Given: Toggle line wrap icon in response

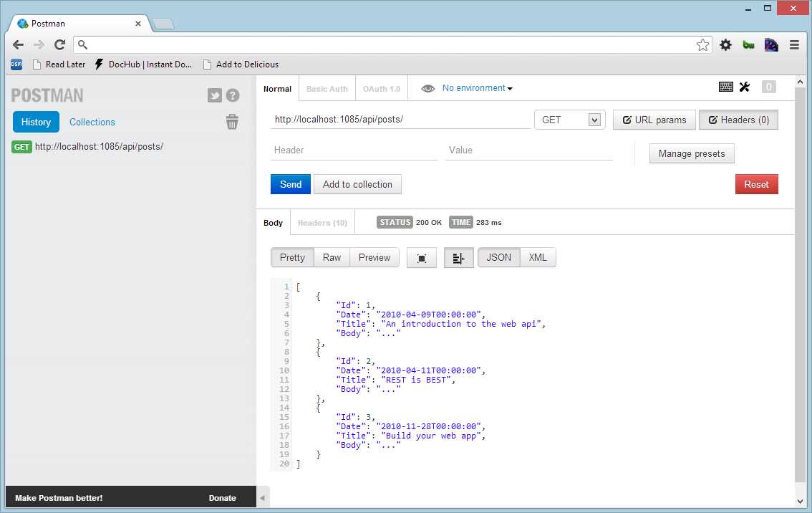Looking at the screenshot, I should pos(459,257).
